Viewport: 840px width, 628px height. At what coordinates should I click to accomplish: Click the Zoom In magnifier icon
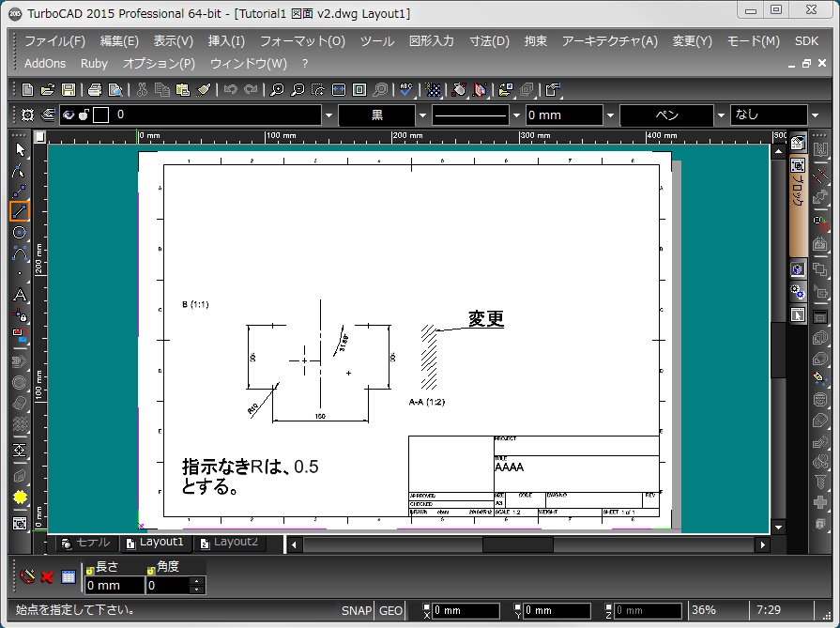277,90
